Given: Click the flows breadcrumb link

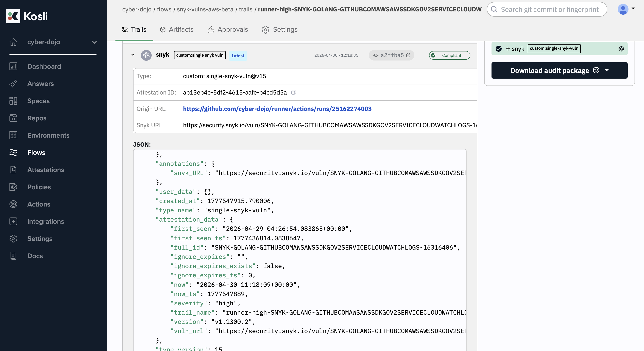Looking at the screenshot, I should 164,9.
